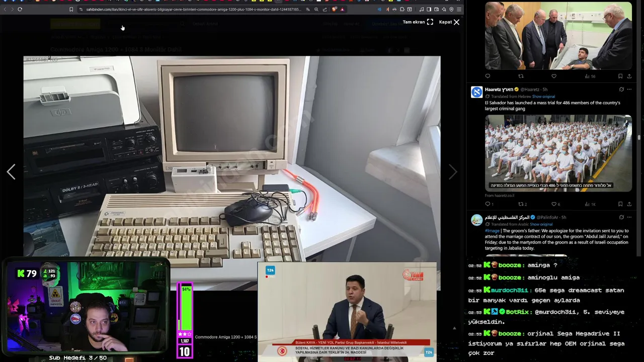Close the photo gallery with Kapat
Image resolution: width=644 pixels, height=362 pixels.
click(449, 22)
